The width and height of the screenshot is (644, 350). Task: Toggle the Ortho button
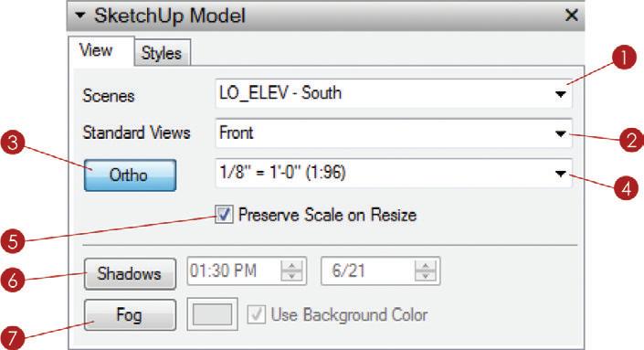click(130, 175)
